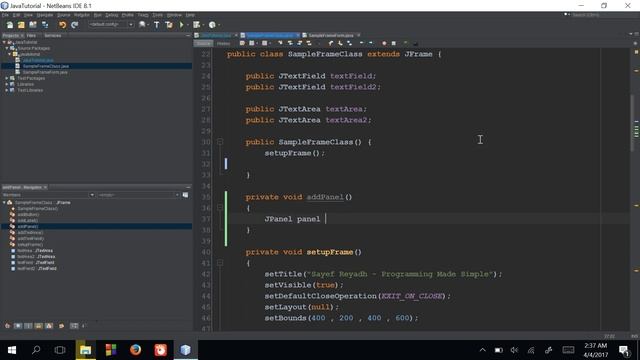Open the Run menu

click(98, 15)
